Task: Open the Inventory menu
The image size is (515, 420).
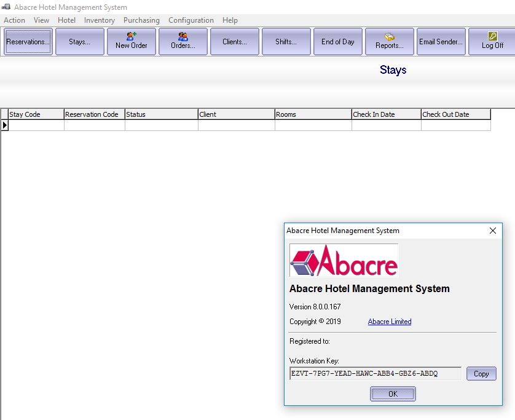Action: click(x=99, y=20)
